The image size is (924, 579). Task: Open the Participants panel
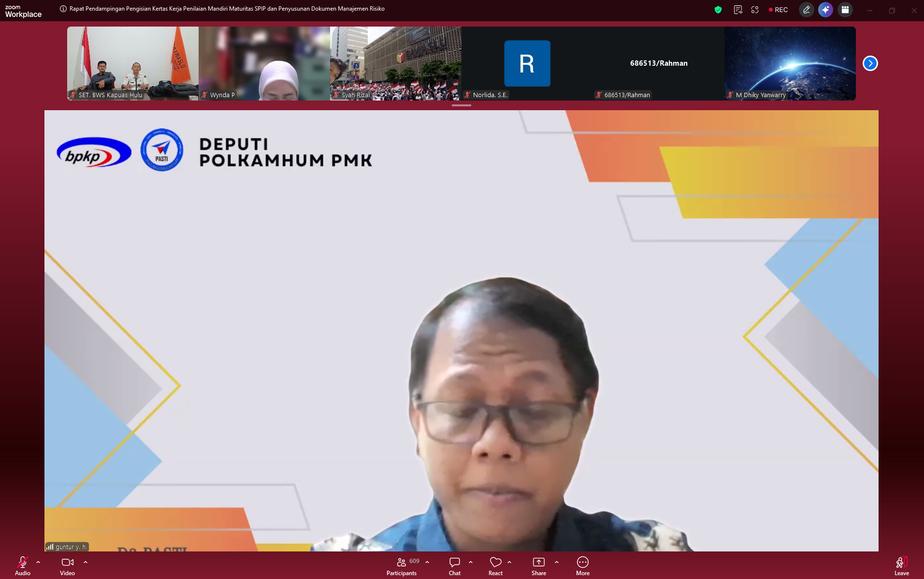tap(402, 565)
